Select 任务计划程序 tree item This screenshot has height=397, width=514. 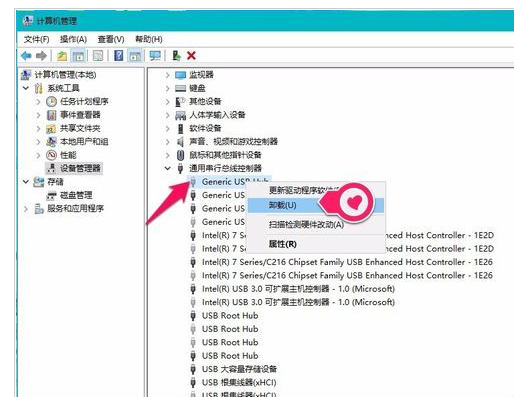(84, 101)
